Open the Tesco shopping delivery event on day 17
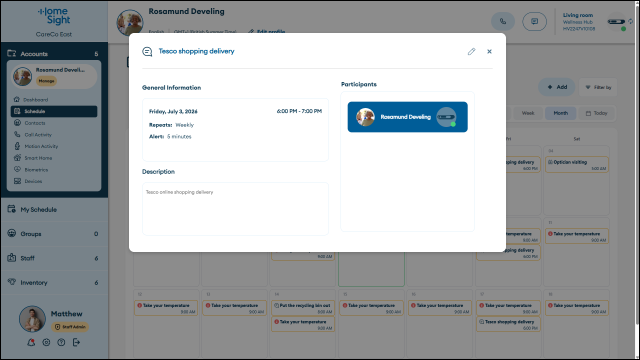Viewport: 640px width, 360px height. coord(508,324)
